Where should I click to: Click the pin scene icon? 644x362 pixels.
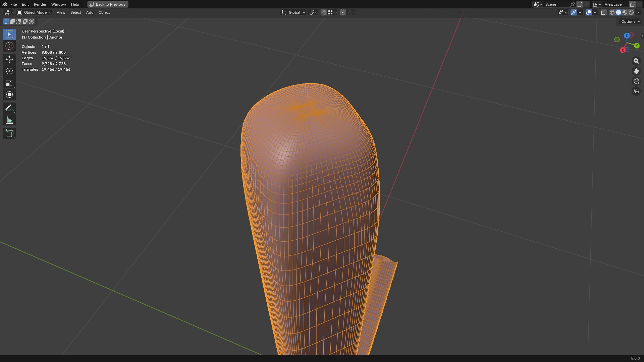coord(573,4)
